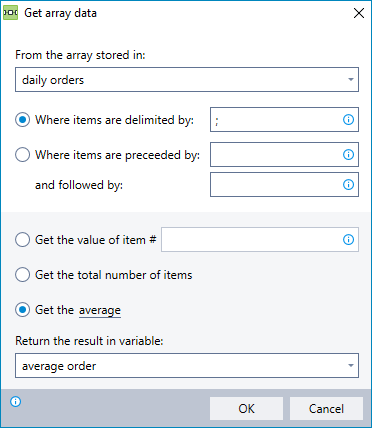Choose 'Get the total number of items'
Screen dimensions: 372x428
coord(22,275)
